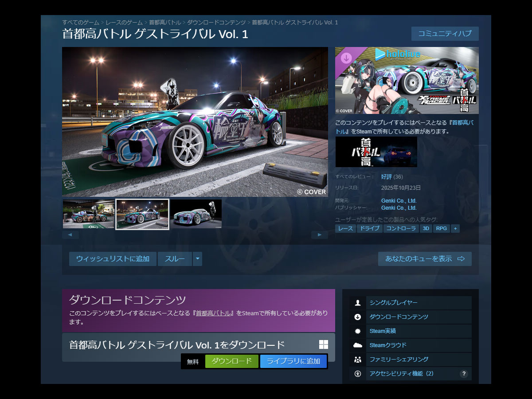Click the Single-player person icon

[x=358, y=303]
